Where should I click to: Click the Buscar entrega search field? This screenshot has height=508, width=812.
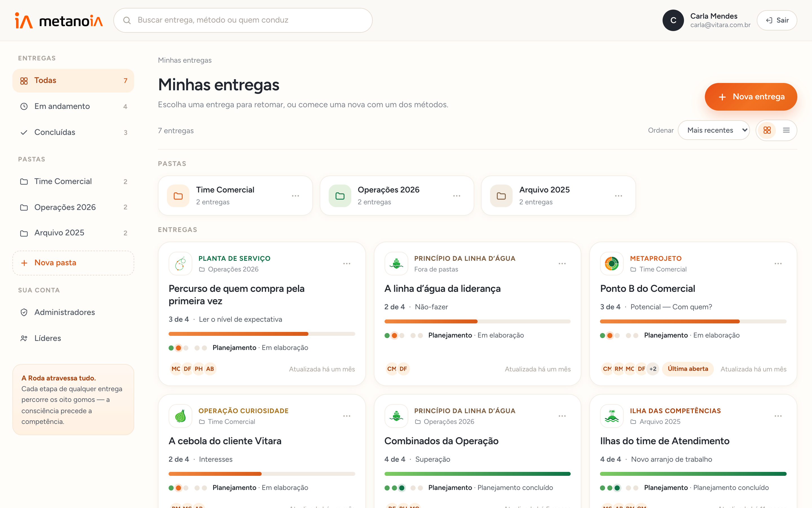[x=243, y=21]
